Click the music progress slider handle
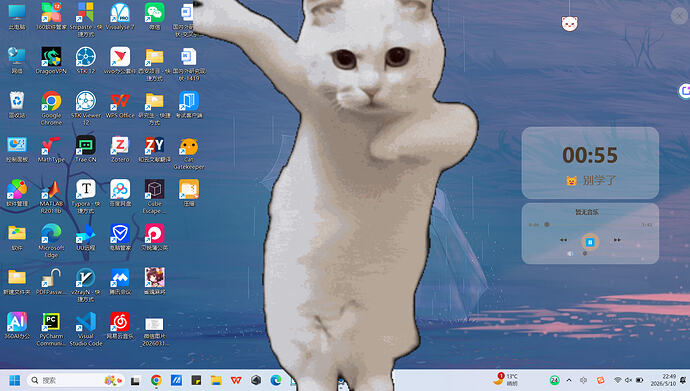Screen dimensions: 690x391 [547, 225]
